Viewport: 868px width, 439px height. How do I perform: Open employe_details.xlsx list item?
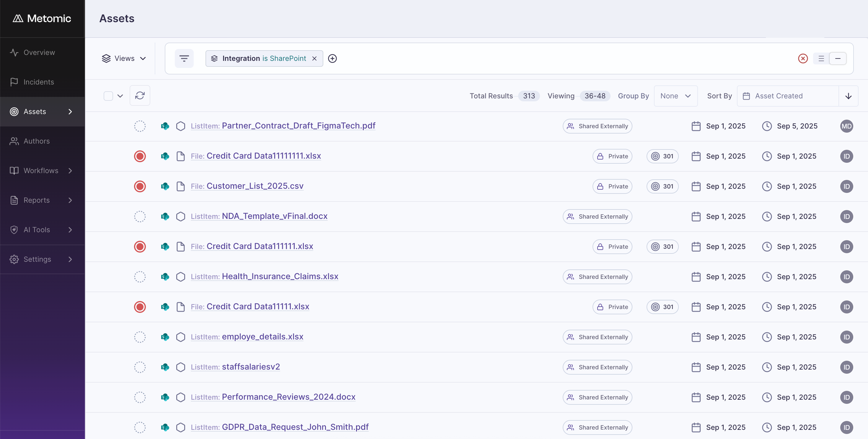(247, 336)
